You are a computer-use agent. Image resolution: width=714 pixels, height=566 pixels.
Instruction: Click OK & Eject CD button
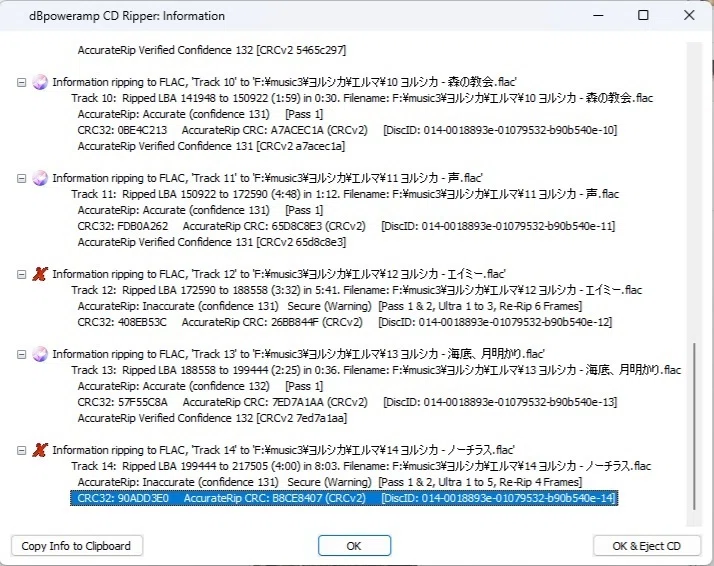(x=647, y=546)
